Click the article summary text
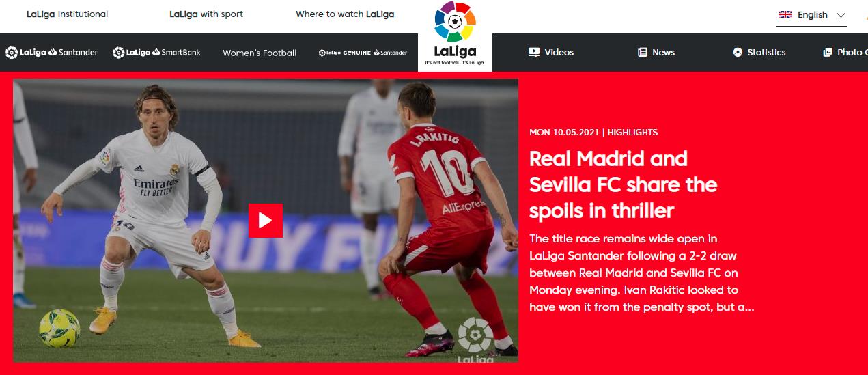The image size is (868, 375). click(641, 273)
